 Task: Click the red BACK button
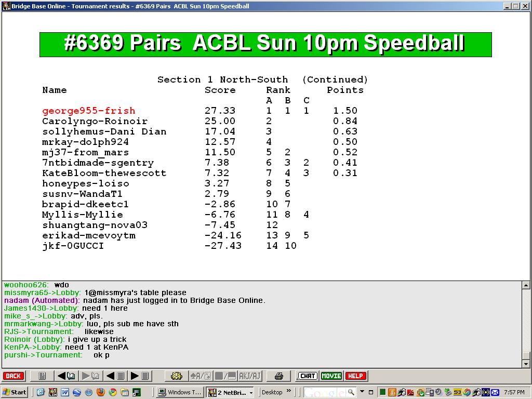13,376
